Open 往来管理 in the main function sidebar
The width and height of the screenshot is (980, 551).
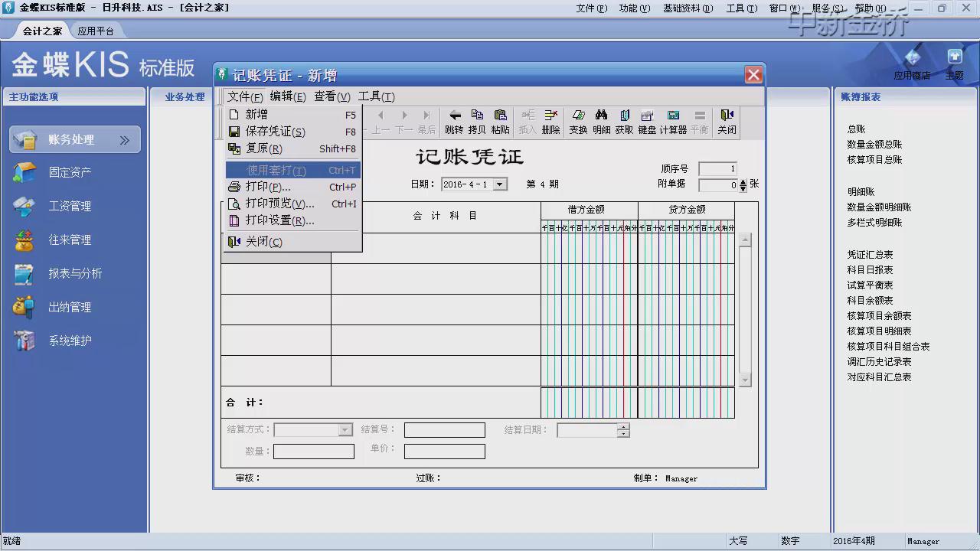point(70,240)
